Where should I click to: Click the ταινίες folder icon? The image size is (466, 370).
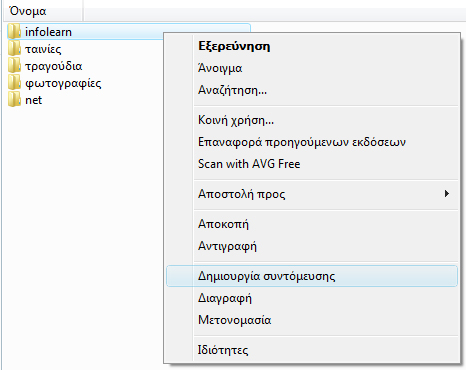click(x=14, y=49)
